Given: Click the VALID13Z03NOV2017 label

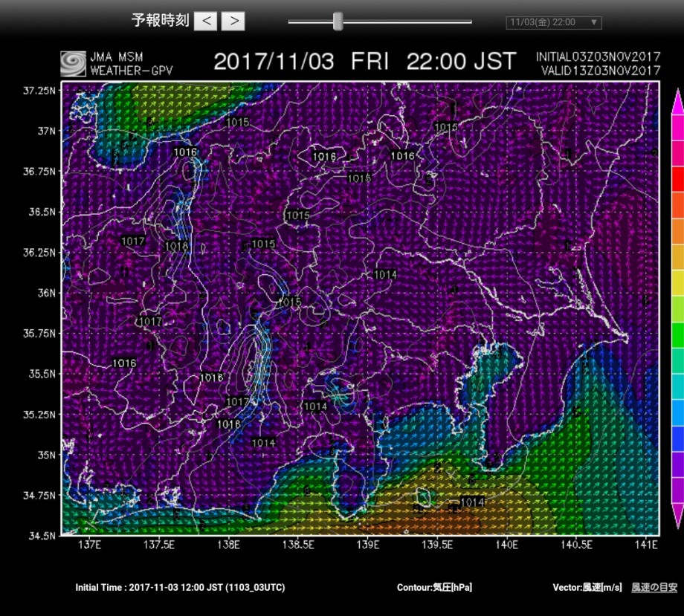Looking at the screenshot, I should [x=601, y=71].
